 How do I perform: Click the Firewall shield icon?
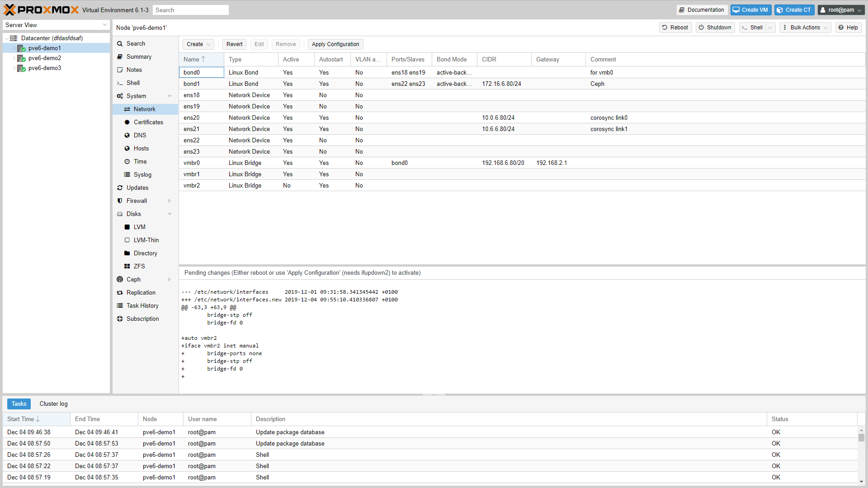click(120, 201)
